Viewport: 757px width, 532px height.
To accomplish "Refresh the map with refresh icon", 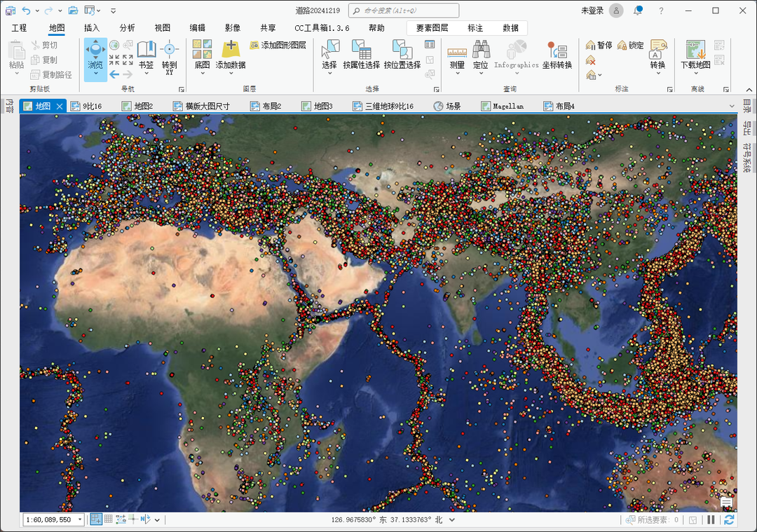I will [x=730, y=519].
